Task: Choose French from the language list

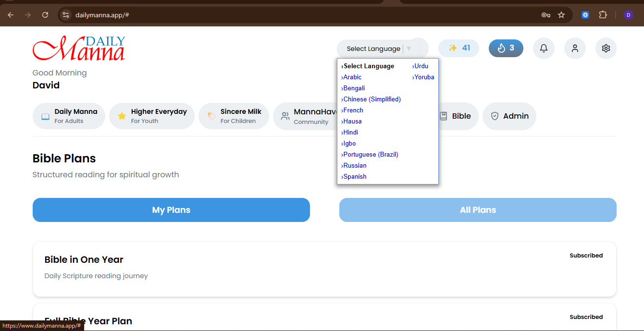Action: (353, 110)
